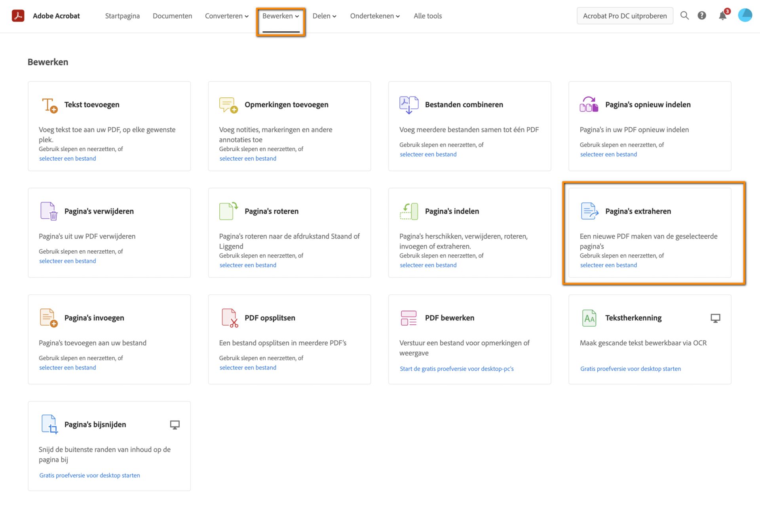Select the 'Tekst toevoegen' card title
Screen dimensions: 760x532
pyautogui.click(x=92, y=105)
